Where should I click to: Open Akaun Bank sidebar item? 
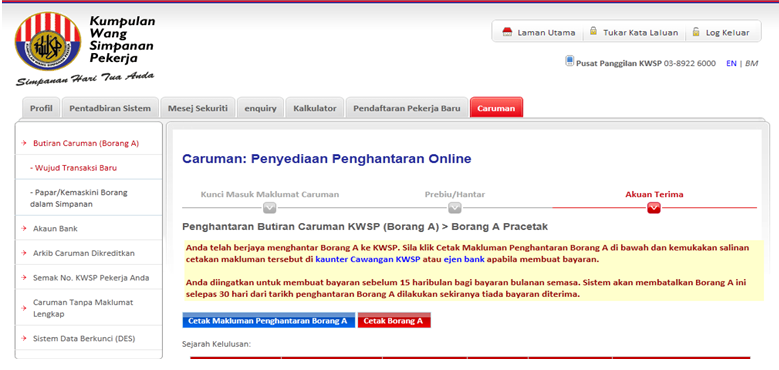point(55,228)
